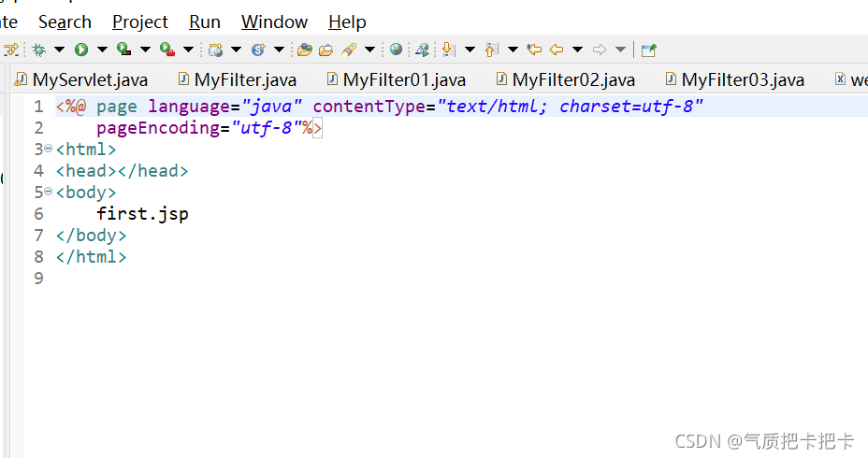
Task: Click the Coverage run icon
Action: (x=124, y=50)
